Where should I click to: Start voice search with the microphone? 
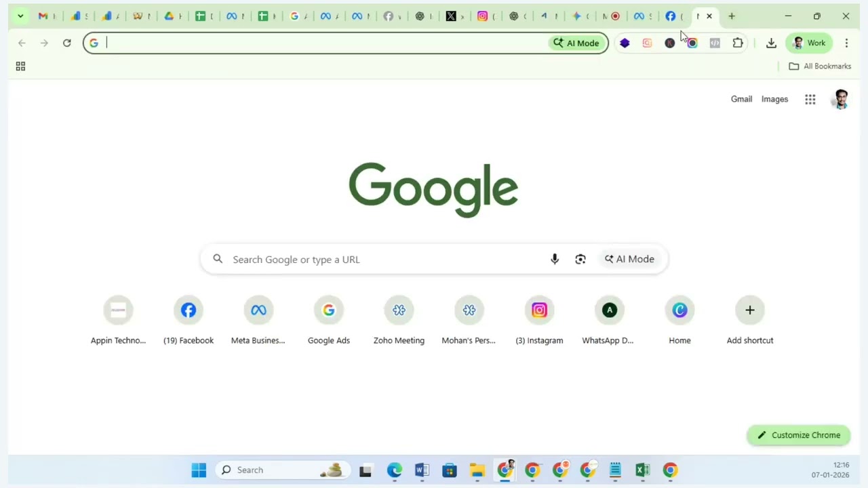[555, 259]
